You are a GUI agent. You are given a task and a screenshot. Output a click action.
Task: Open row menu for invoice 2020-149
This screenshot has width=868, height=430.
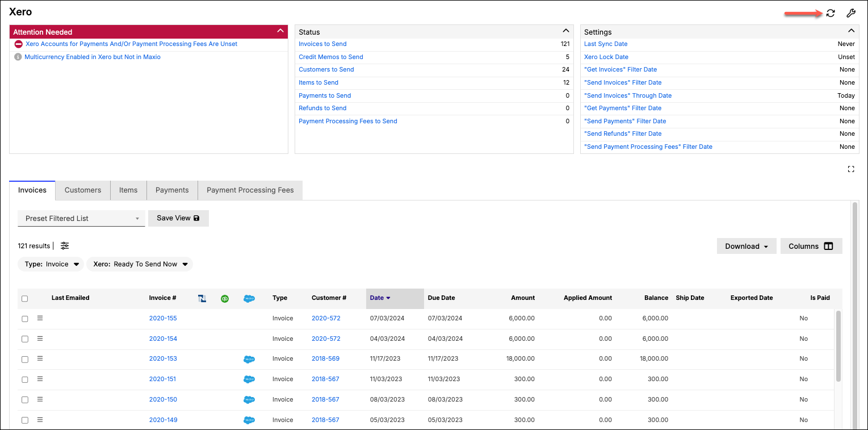click(x=40, y=420)
